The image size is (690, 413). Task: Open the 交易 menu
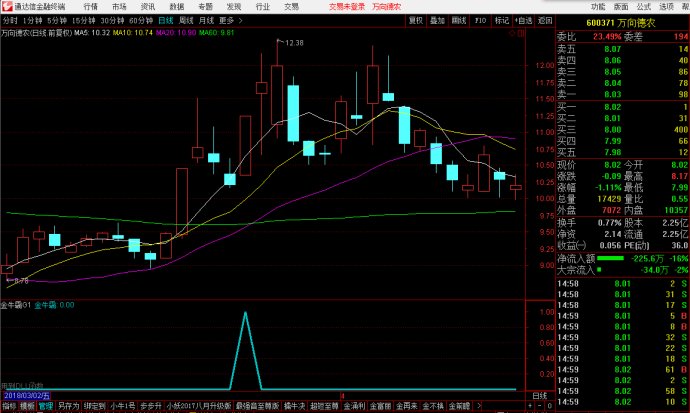(291, 7)
